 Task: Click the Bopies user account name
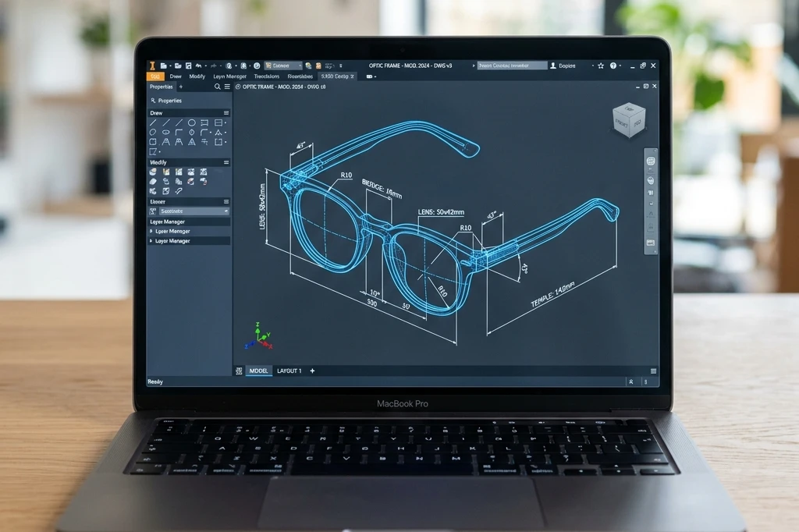566,66
